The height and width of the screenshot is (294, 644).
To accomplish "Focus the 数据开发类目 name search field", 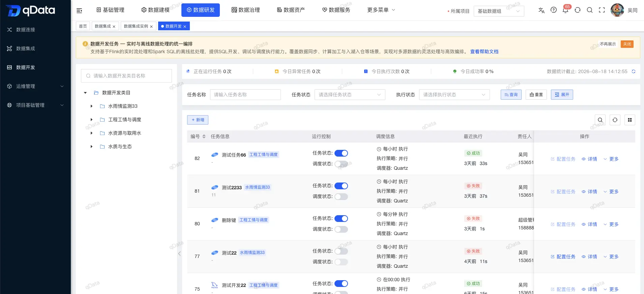I will coord(126,76).
